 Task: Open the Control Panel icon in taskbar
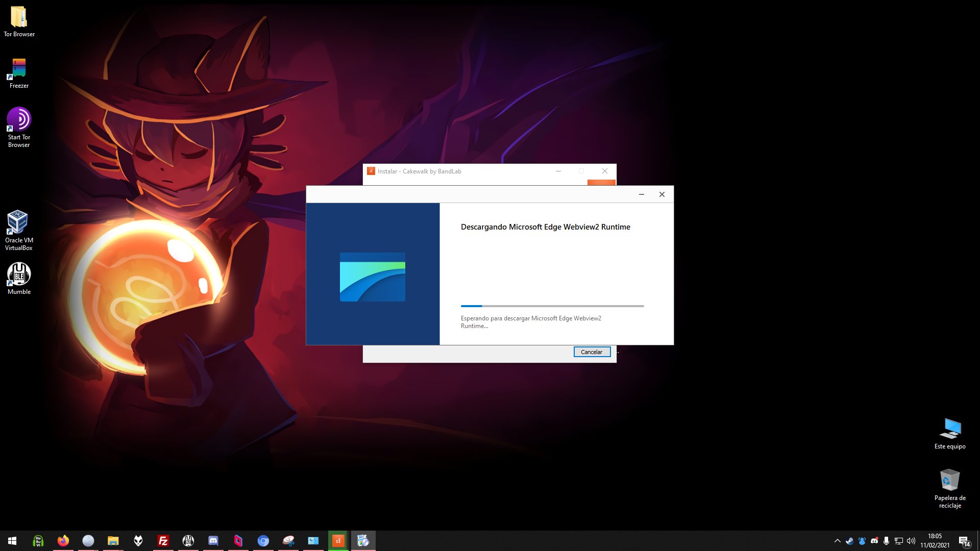tap(313, 541)
